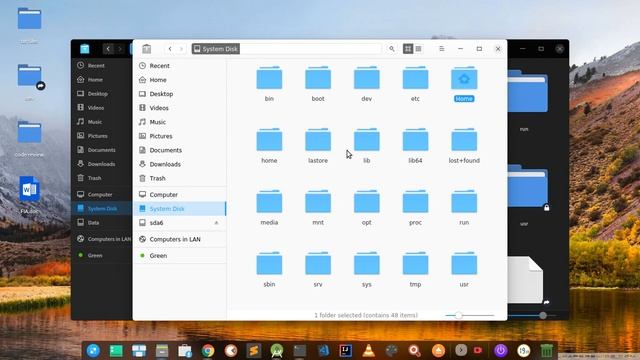Viewport: 640px width, 360px height.
Task: Open the srv folder
Action: click(x=318, y=264)
